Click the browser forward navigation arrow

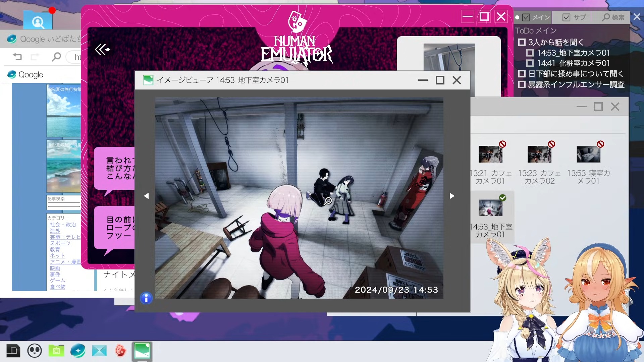35,57
